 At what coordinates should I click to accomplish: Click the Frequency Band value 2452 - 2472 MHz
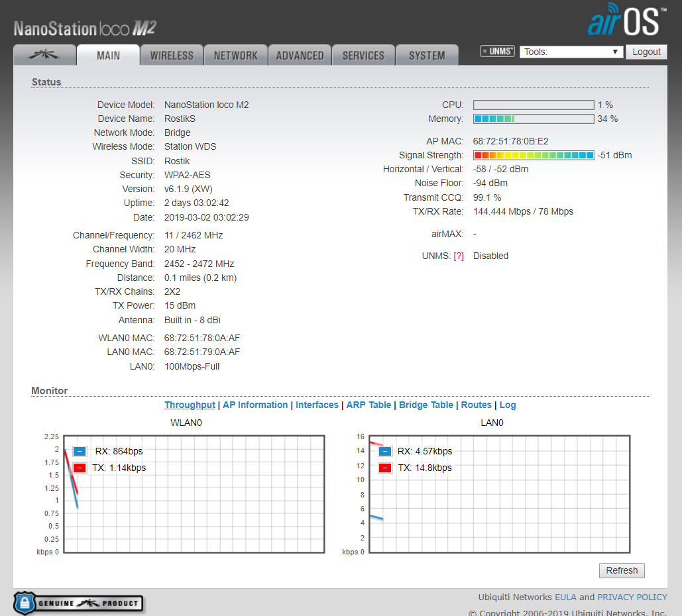199,264
